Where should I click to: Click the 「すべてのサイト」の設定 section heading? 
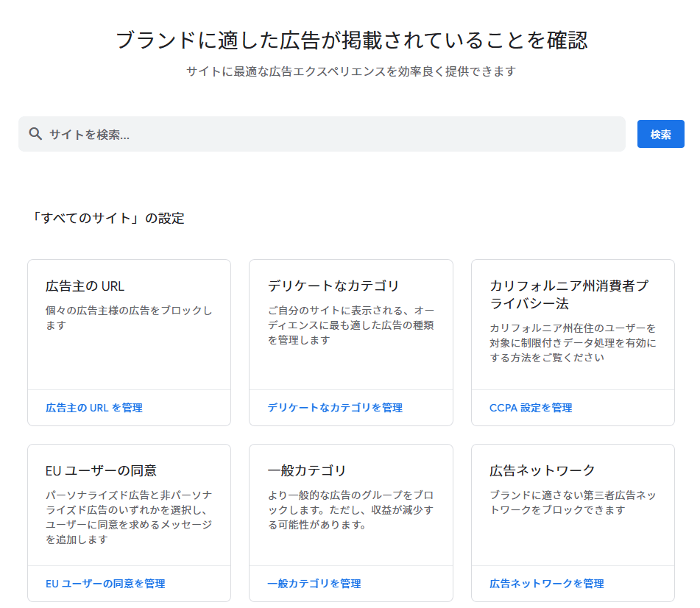point(107,219)
